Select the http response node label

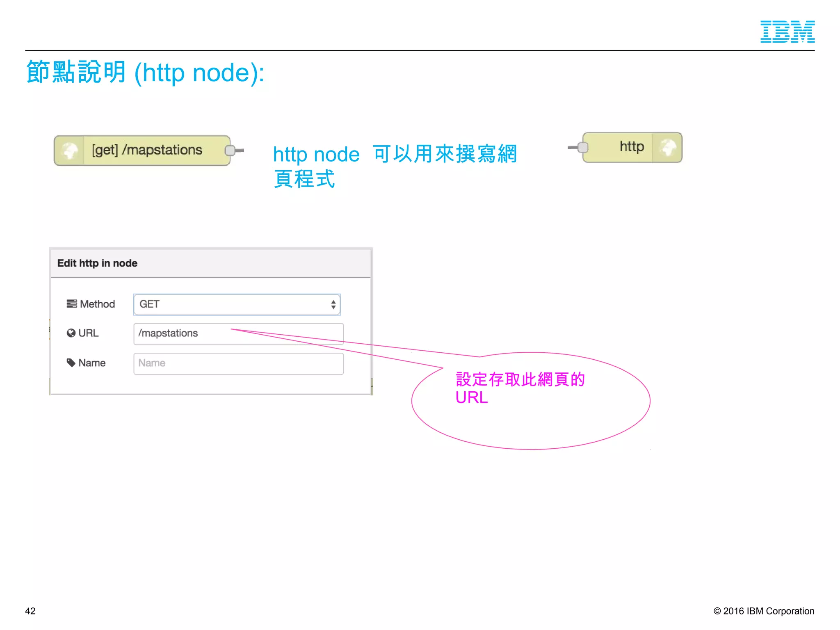(x=632, y=146)
